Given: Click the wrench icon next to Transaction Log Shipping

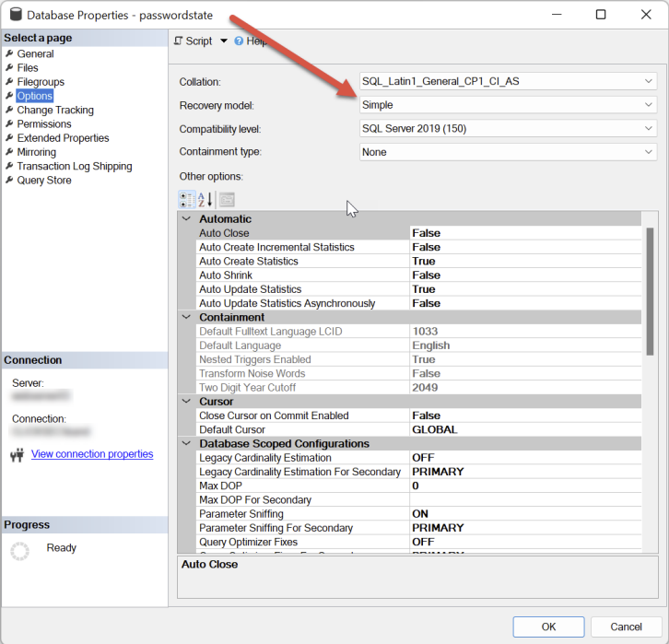Looking at the screenshot, I should 9,167.
